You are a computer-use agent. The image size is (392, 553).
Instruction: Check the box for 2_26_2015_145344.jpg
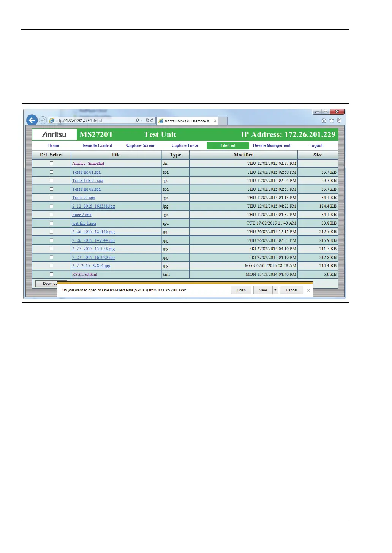pos(51,240)
